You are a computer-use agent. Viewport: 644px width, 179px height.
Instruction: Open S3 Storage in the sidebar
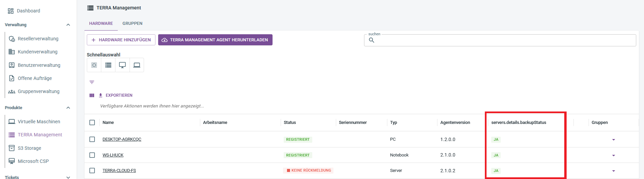(29, 148)
